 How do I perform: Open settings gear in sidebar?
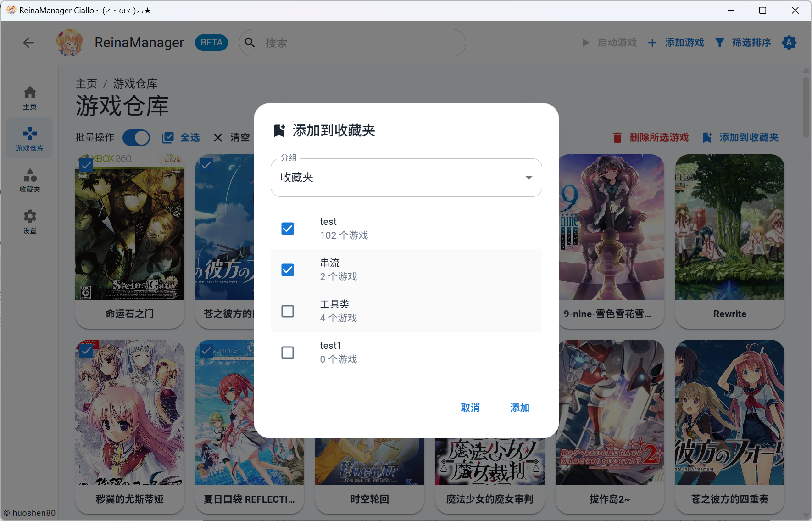pos(30,216)
